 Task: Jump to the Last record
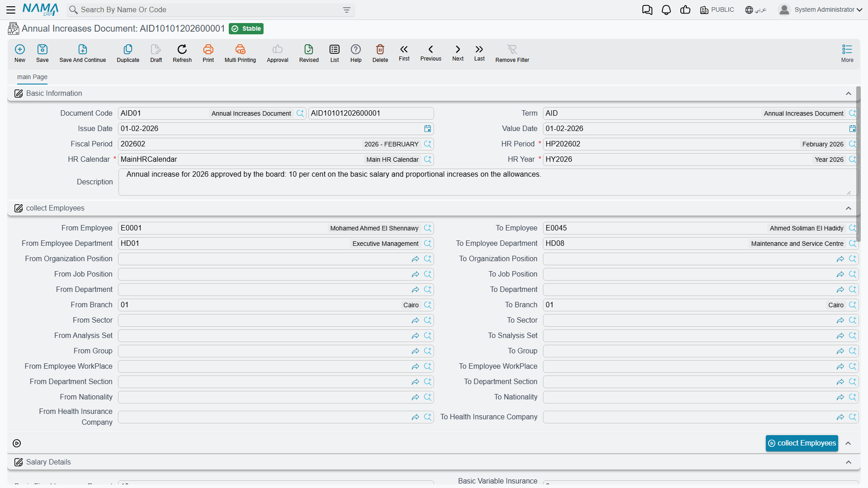[479, 53]
